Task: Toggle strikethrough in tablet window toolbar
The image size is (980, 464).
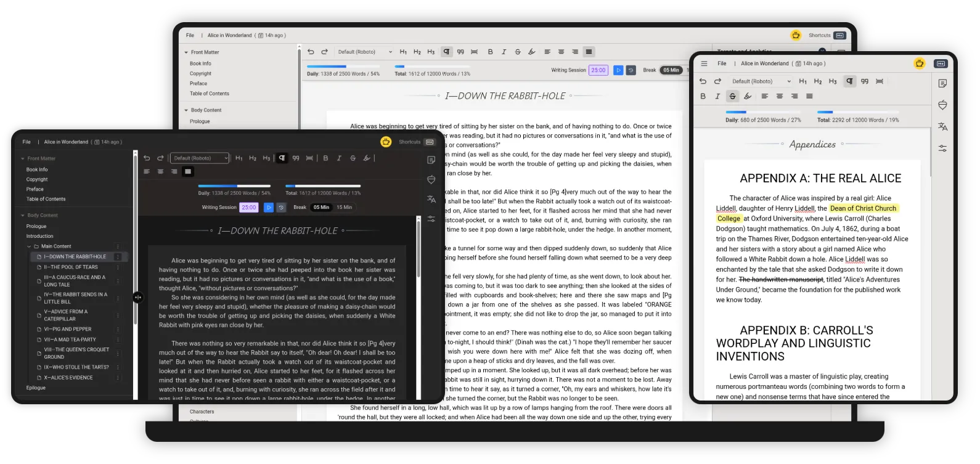Action: [x=732, y=96]
